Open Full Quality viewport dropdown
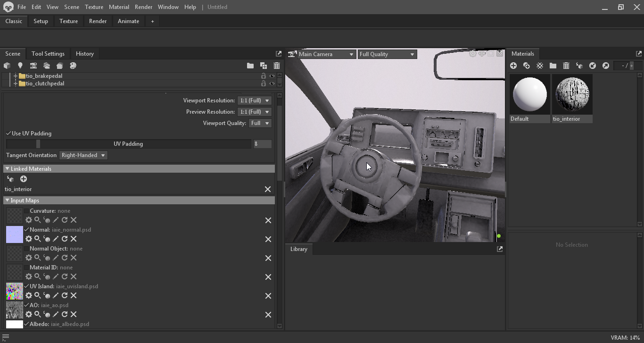The width and height of the screenshot is (644, 343). [x=387, y=54]
